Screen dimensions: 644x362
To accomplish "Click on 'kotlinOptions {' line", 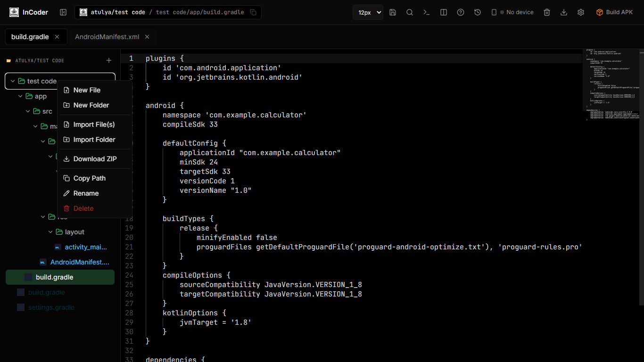I will [194, 313].
